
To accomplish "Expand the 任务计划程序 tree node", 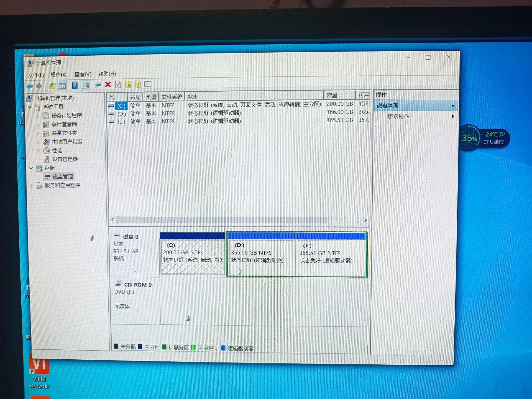I will point(38,116).
